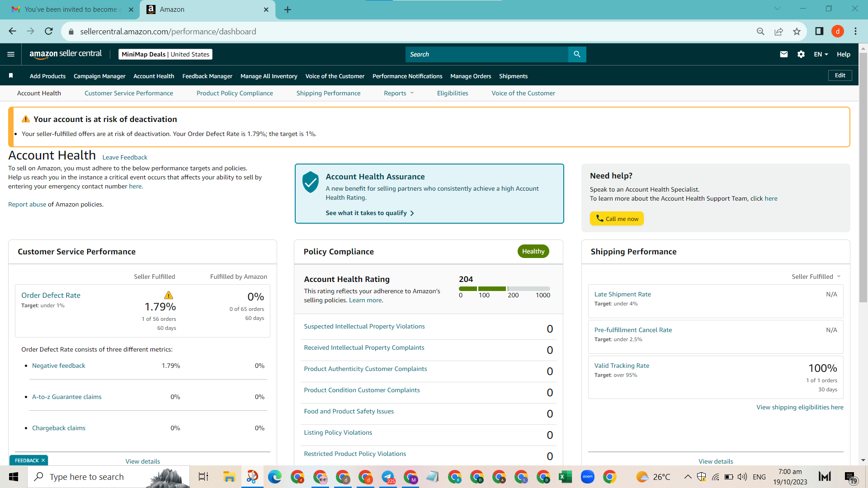868x488 pixels.
Task: Dismiss the FEEDBACK widget with its X
Action: [43, 460]
